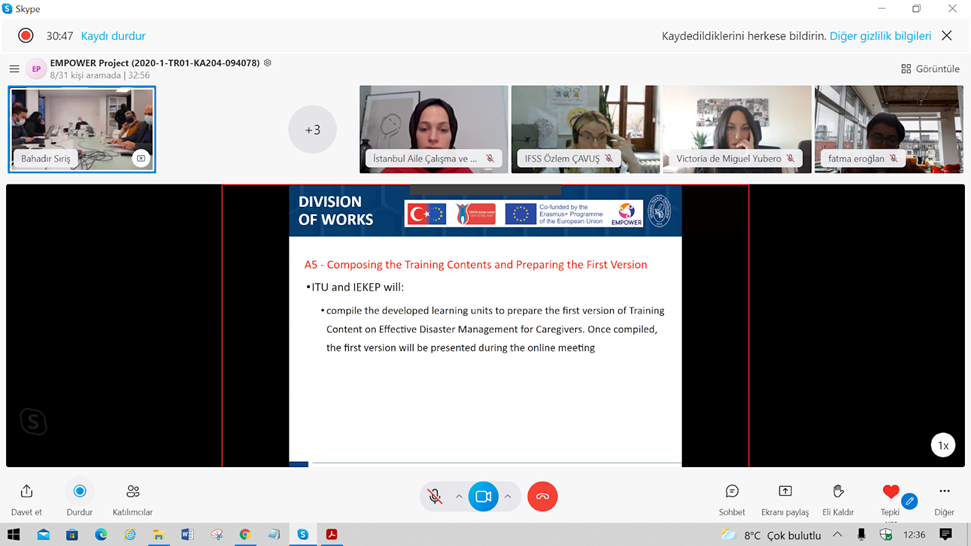Expand camera options chevron
This screenshot has width=971, height=546.
[x=508, y=496]
